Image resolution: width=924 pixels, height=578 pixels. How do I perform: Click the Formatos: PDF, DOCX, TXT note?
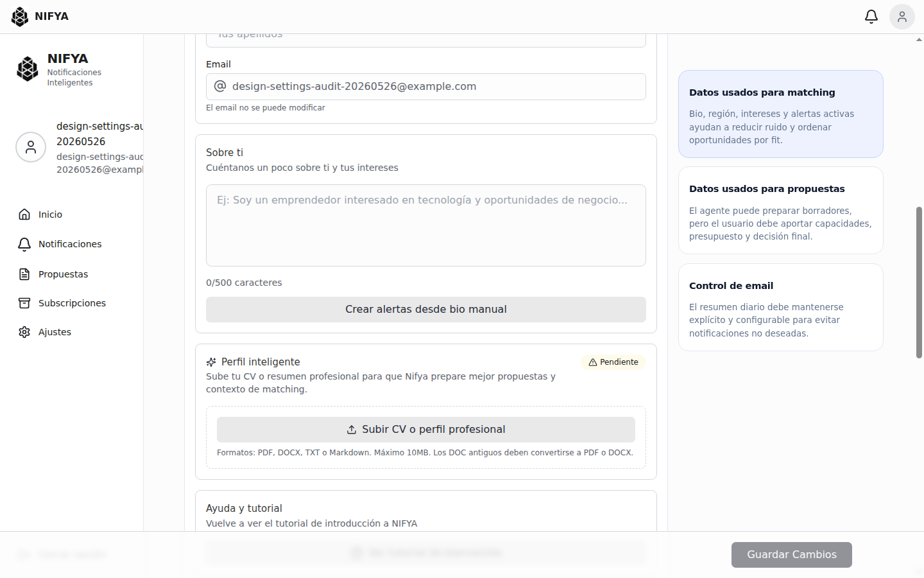pyautogui.click(x=425, y=453)
